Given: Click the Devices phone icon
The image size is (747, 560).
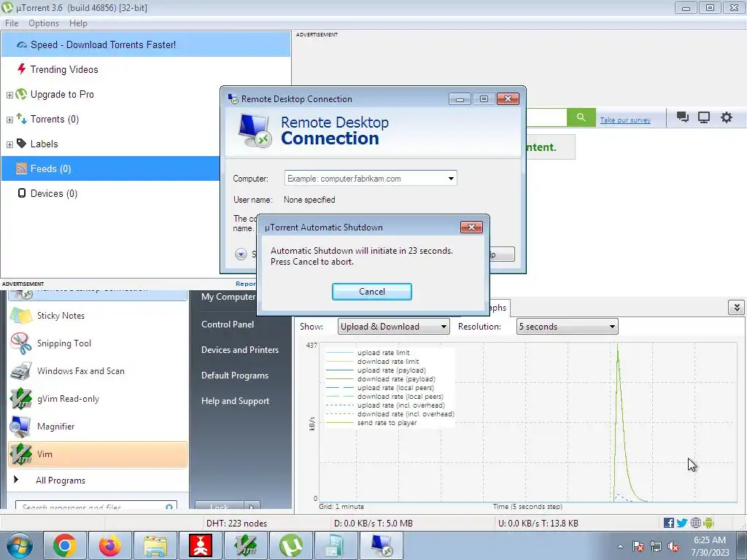Looking at the screenshot, I should tap(21, 192).
